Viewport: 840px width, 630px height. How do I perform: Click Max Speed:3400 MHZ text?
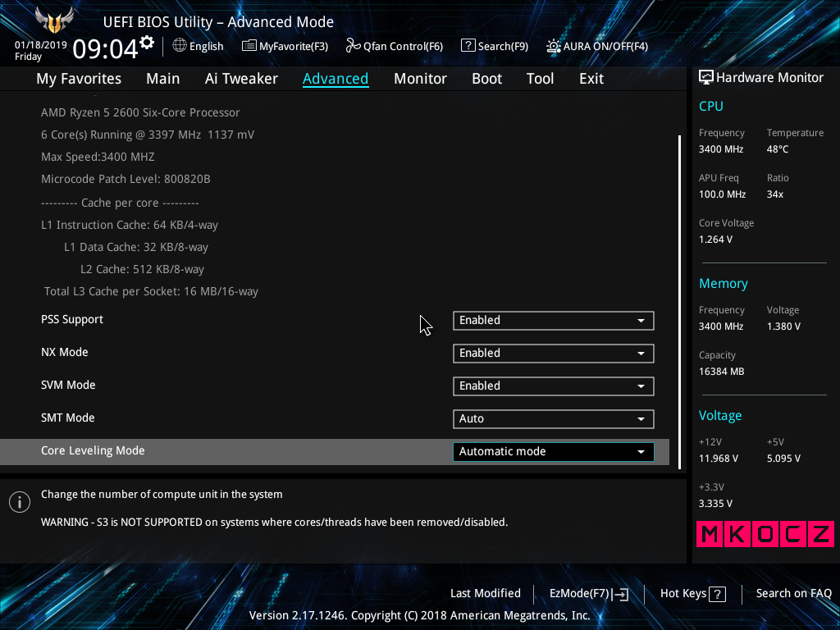[x=98, y=157]
